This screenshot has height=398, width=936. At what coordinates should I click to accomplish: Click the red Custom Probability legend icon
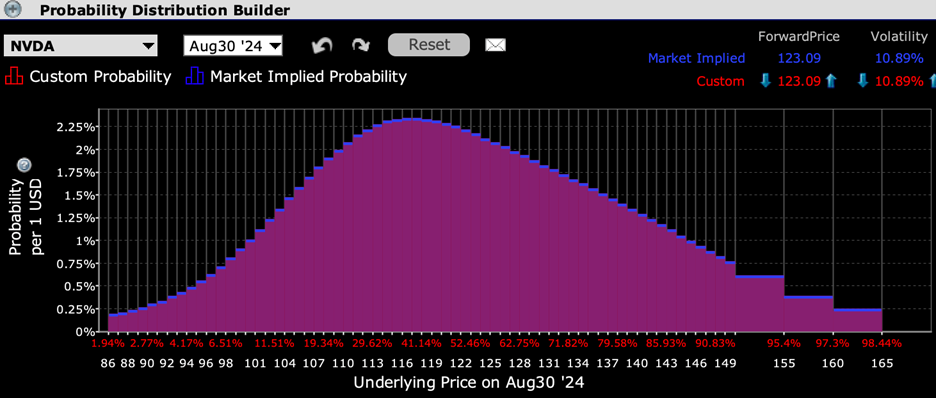pos(14,77)
